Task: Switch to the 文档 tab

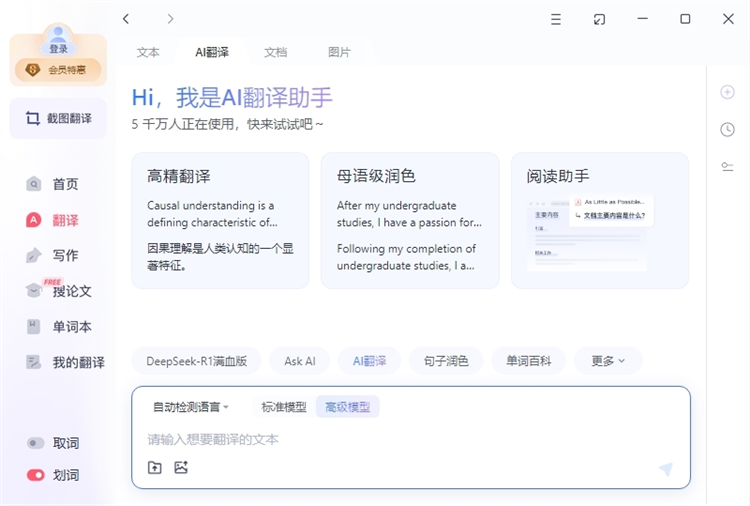Action: (276, 52)
